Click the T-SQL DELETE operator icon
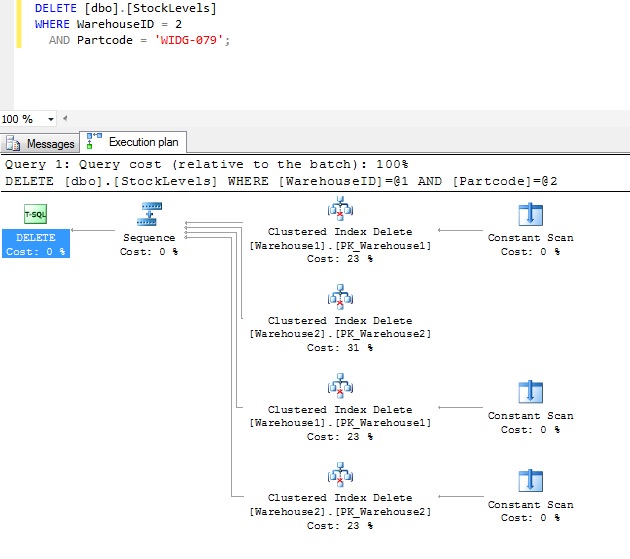 [35, 213]
